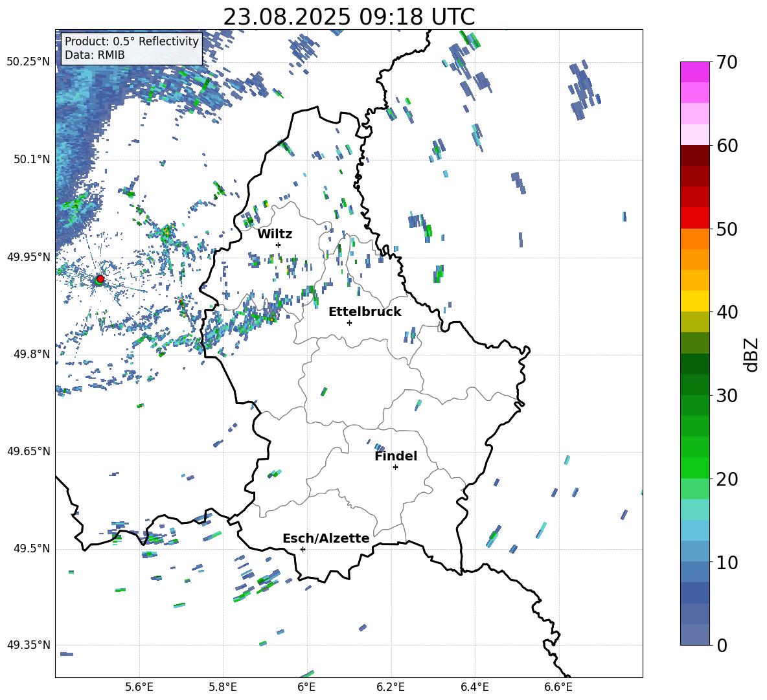Click the 49.35°N latitude label
This screenshot has height=700, width=767.
[x=29, y=645]
